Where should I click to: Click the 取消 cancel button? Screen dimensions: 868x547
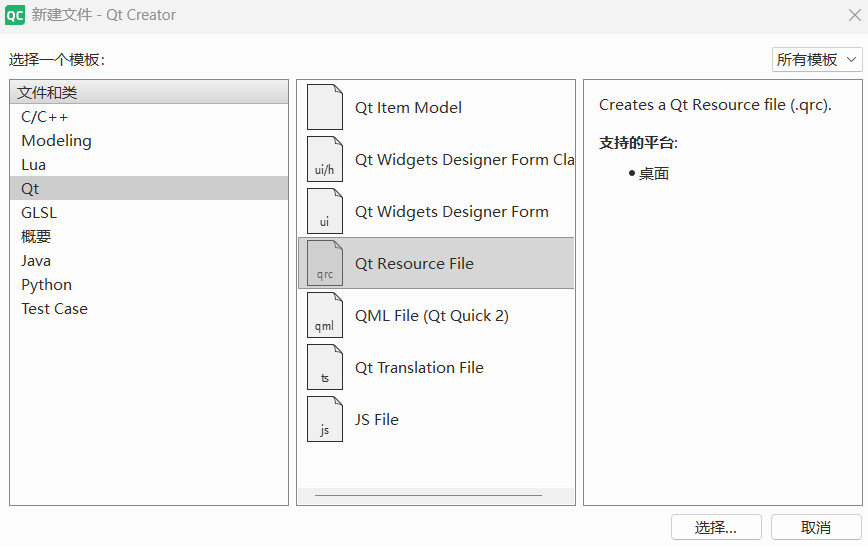[816, 528]
